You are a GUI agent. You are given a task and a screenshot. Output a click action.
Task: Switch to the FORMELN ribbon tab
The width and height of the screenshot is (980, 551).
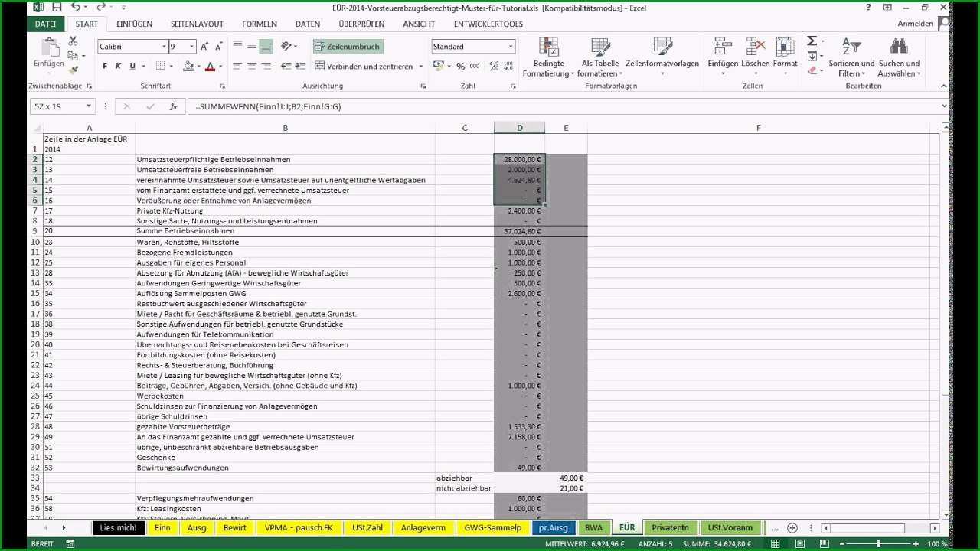pos(258,24)
